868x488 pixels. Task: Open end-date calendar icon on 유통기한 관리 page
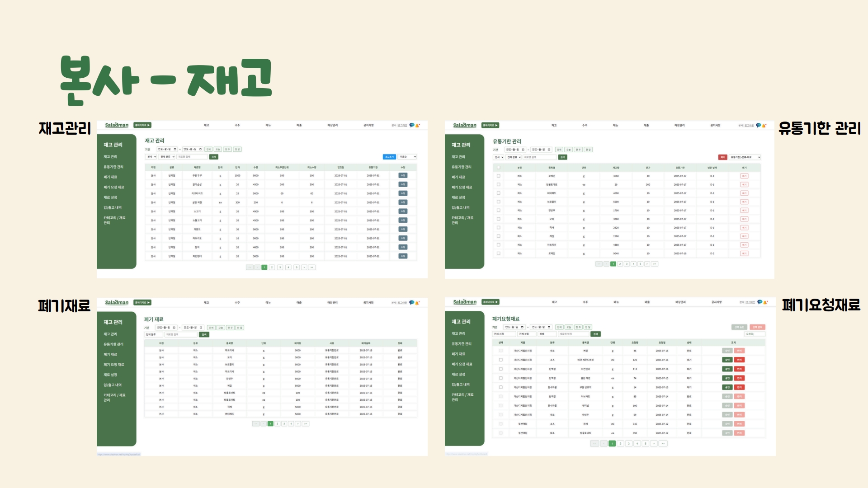point(549,150)
